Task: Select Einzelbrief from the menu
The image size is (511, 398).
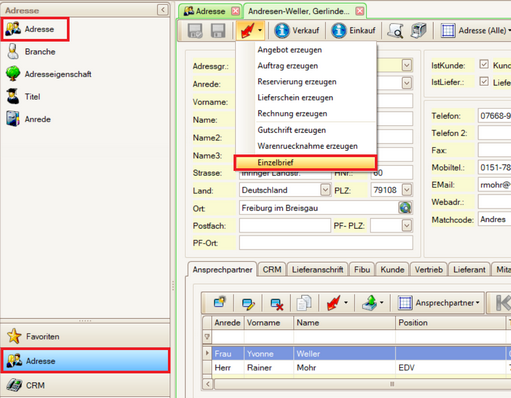Action: 305,163
